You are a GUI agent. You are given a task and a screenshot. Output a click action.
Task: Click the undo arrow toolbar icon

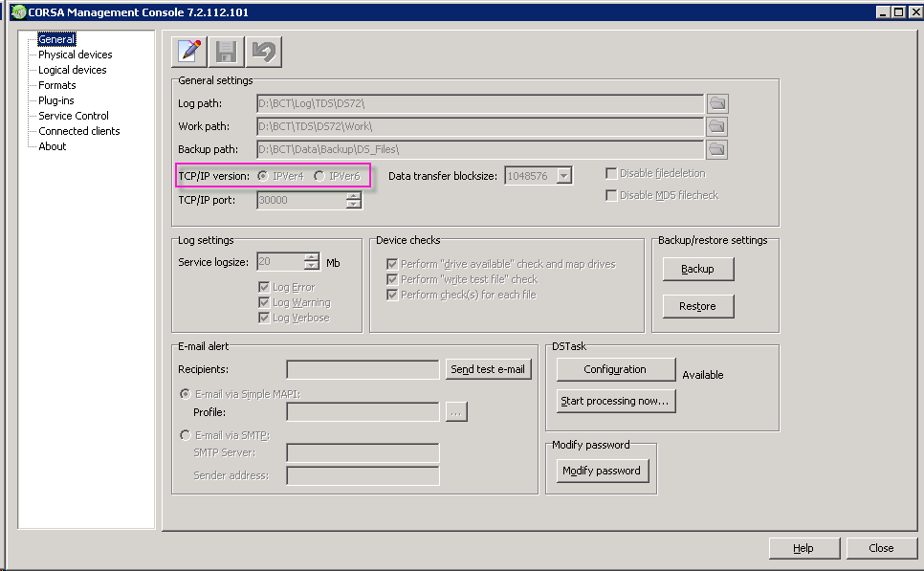click(x=263, y=52)
